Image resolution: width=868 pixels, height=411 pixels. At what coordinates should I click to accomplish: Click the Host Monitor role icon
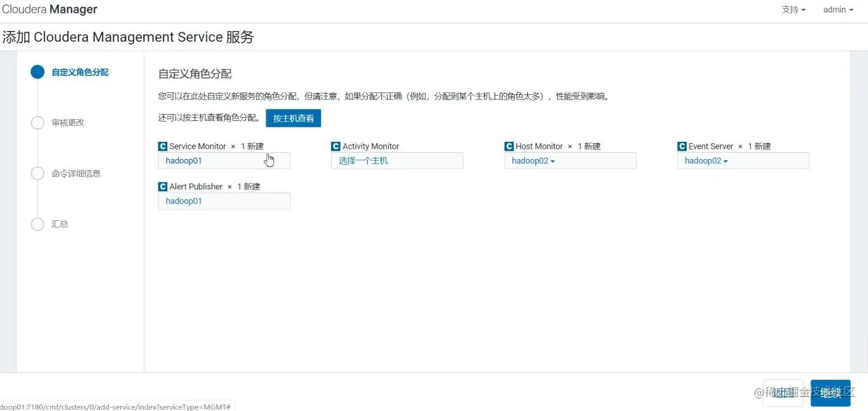tap(508, 146)
